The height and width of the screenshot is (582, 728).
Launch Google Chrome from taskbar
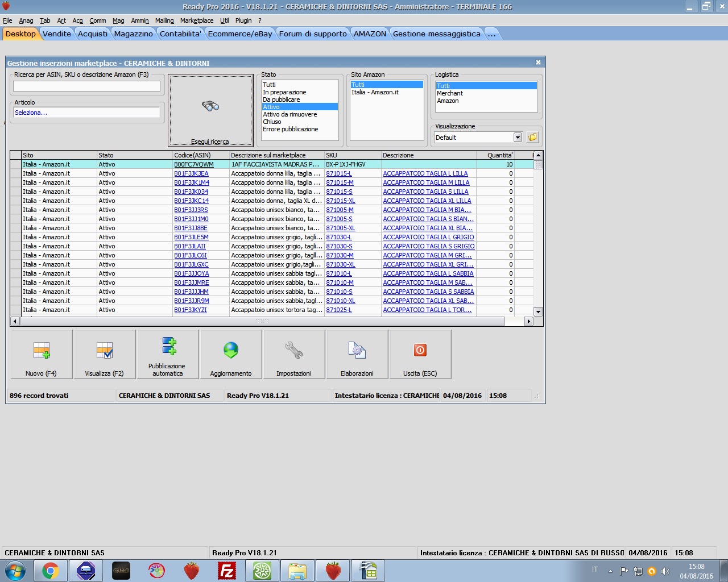[x=51, y=571]
